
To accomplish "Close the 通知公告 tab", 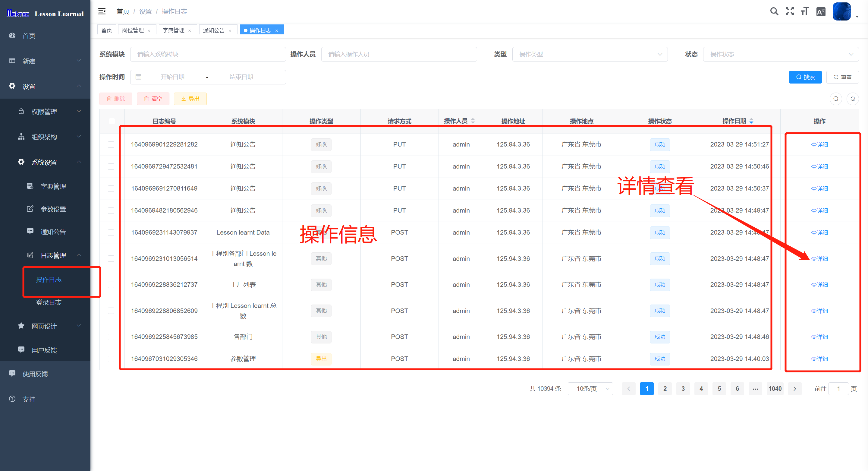I will pos(230,31).
